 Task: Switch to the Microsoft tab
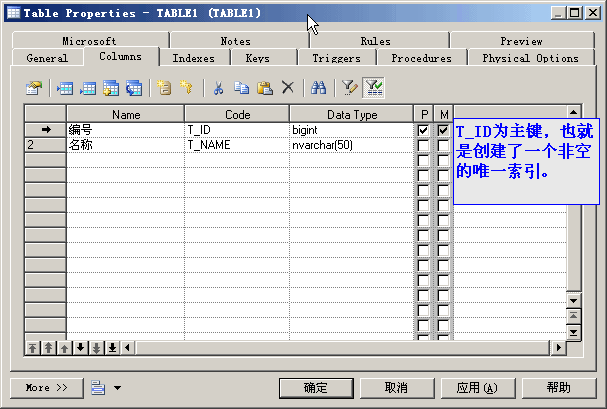coord(89,41)
